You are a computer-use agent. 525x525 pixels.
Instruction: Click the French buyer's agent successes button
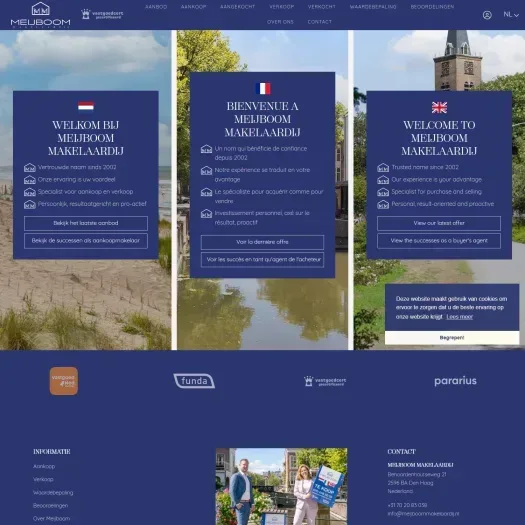click(x=262, y=259)
